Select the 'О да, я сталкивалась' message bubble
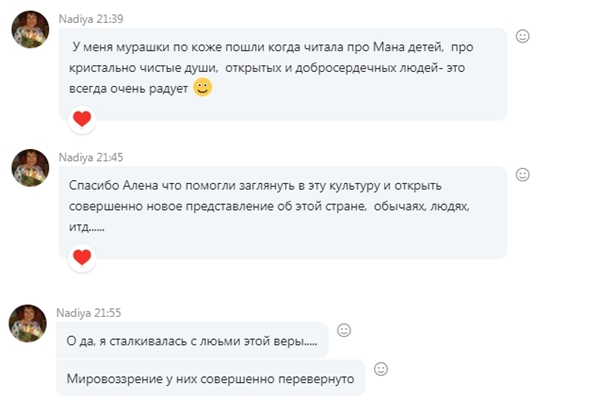This screenshot has width=603, height=404. tap(190, 341)
